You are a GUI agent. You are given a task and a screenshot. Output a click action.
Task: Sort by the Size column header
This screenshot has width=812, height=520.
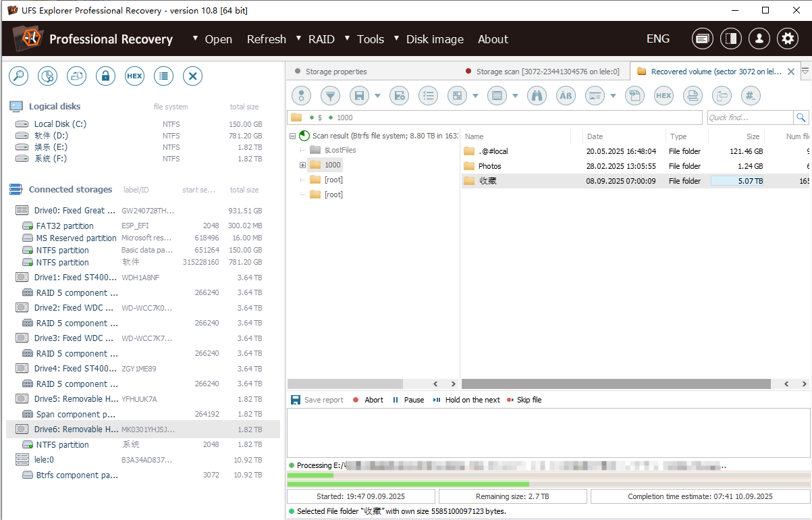753,136
